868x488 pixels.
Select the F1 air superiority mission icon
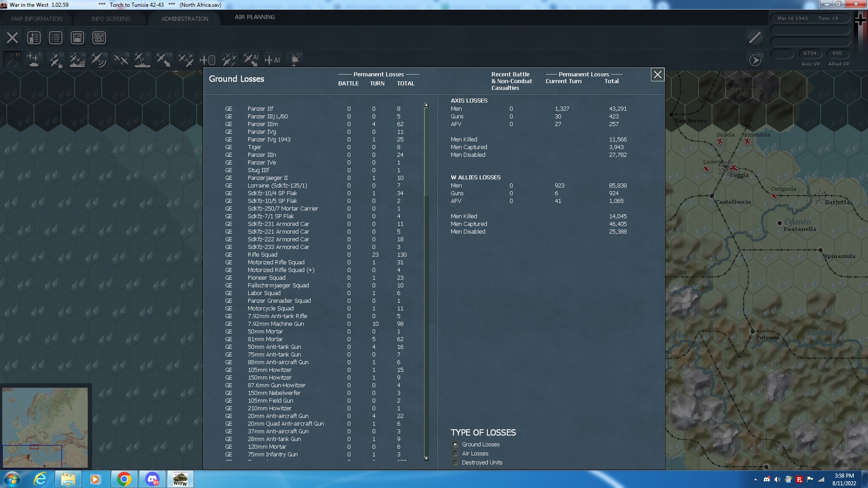11,59
